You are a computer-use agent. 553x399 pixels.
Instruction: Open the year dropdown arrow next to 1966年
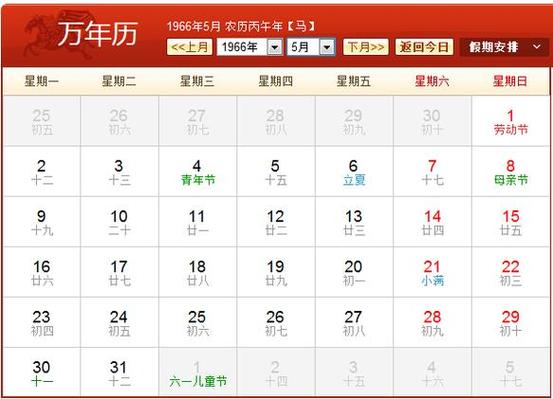coord(275,47)
